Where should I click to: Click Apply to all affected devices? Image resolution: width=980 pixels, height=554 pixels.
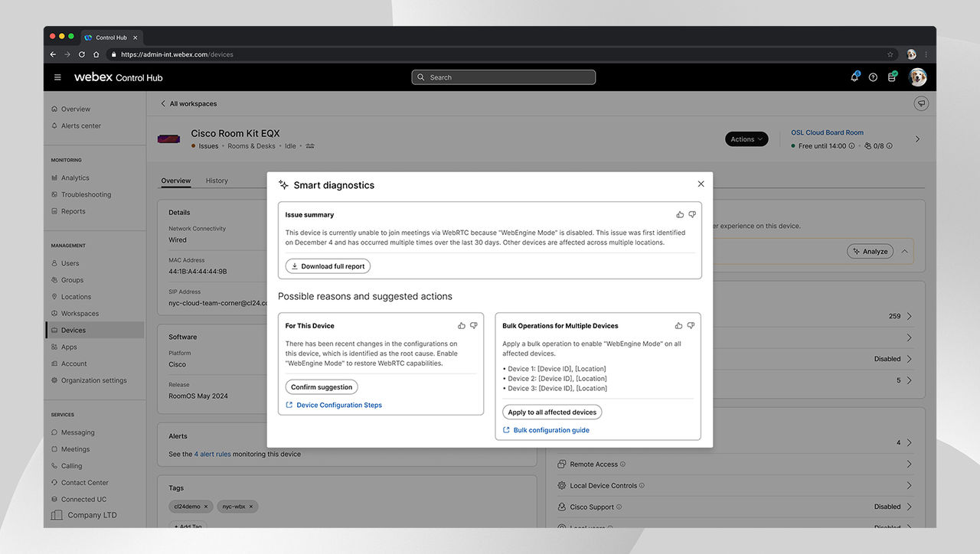(552, 412)
